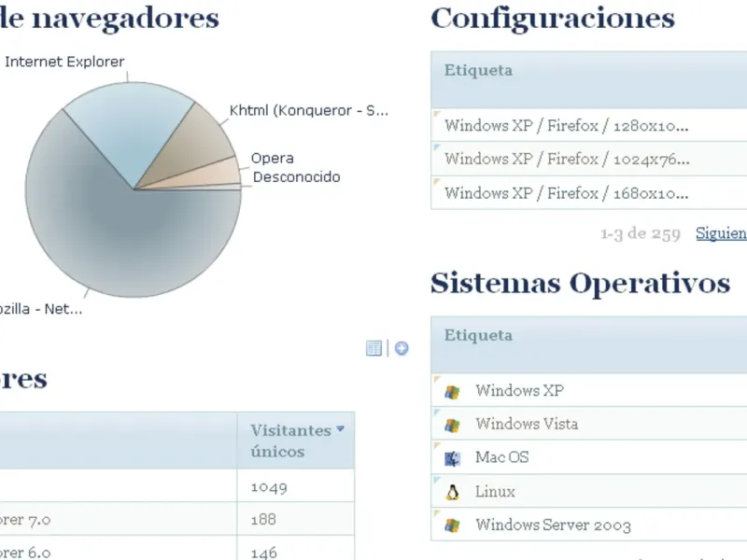Click the Mac OS Finder icon
The width and height of the screenshot is (747, 560).
pos(452,458)
